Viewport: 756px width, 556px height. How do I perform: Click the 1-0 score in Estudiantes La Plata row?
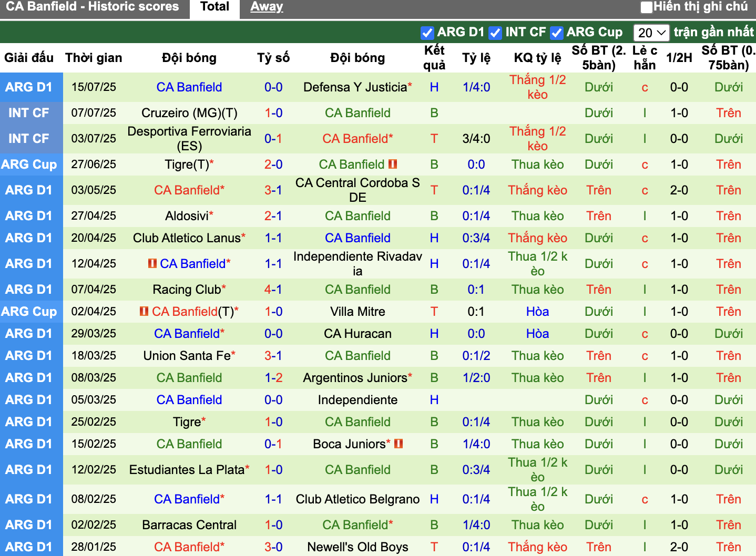273,470
